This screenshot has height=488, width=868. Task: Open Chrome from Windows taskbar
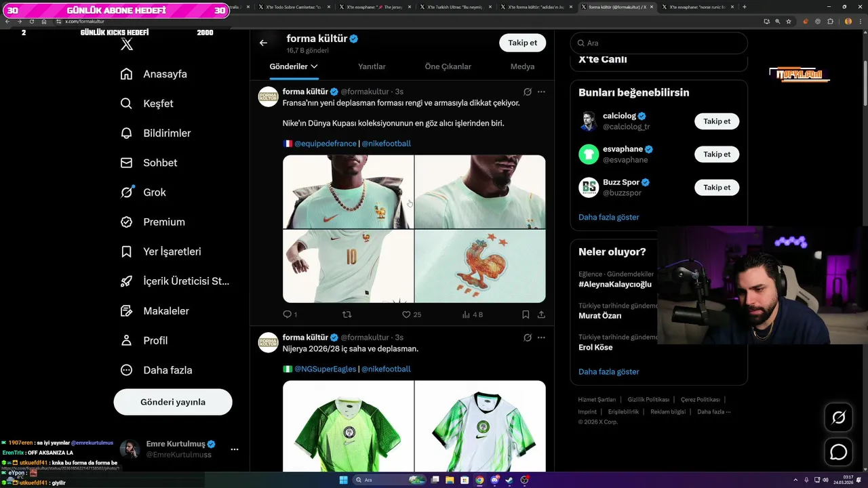point(479,480)
